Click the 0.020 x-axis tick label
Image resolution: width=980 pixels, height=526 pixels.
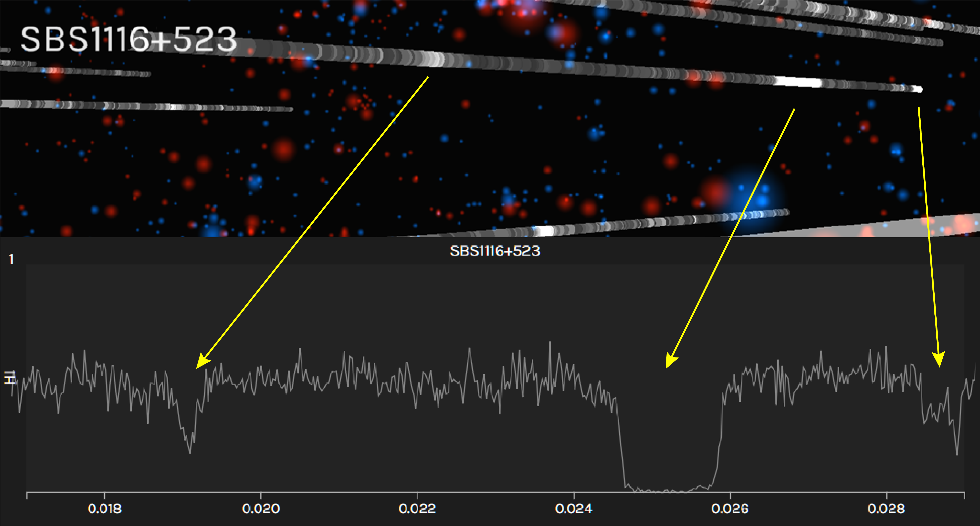coord(261,508)
